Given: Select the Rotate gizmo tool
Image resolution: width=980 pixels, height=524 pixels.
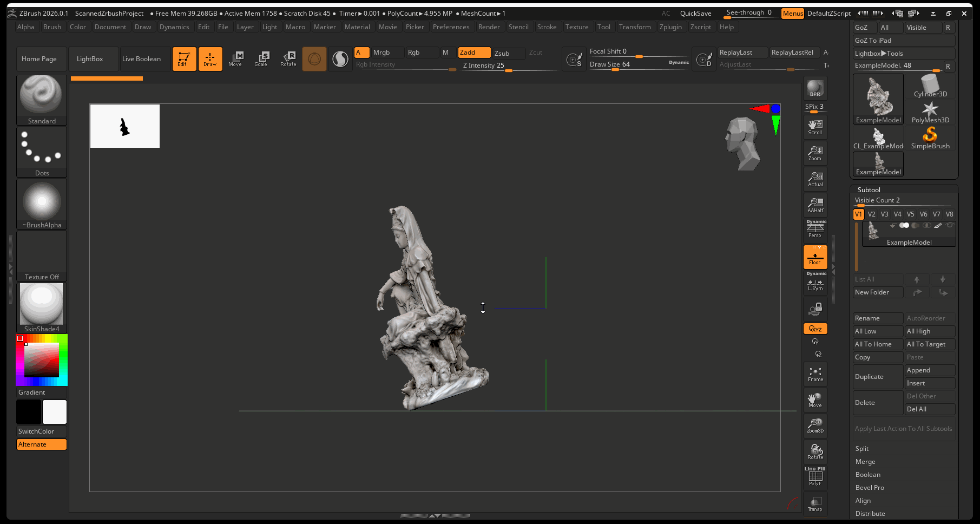Looking at the screenshot, I should point(288,58).
